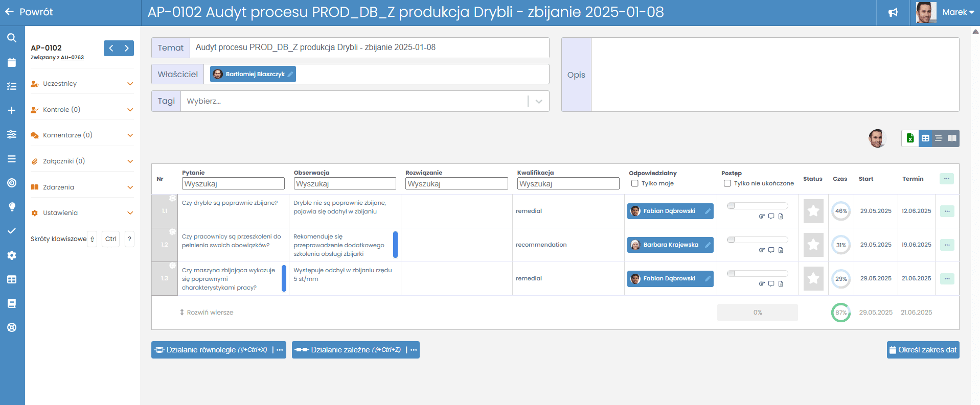Enable the 'Tylko moje' checkbox
This screenshot has width=980, height=405.
coord(635,183)
